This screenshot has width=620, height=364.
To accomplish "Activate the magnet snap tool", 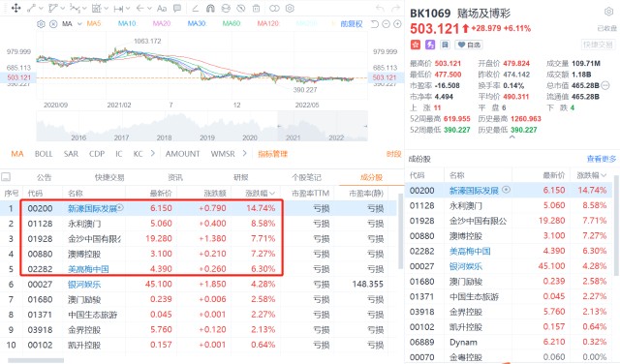I will tap(210, 9).
